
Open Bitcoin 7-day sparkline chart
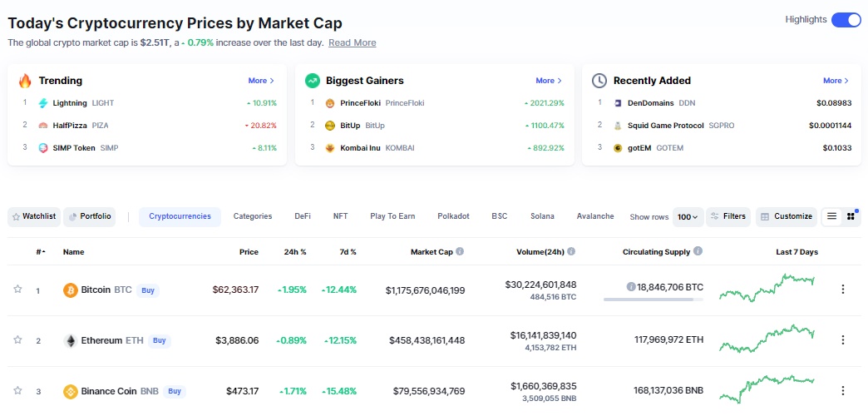pos(767,288)
